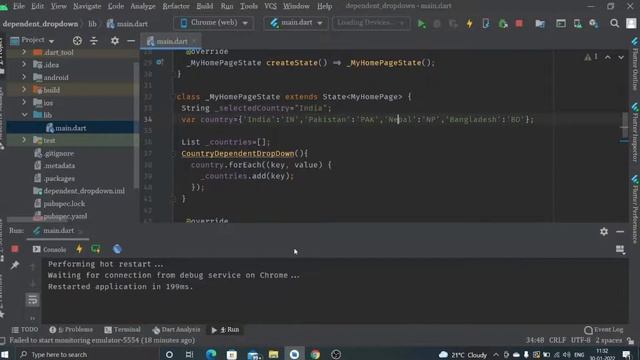Expand the .dart_tool folder
The image size is (640, 360).
24,52
